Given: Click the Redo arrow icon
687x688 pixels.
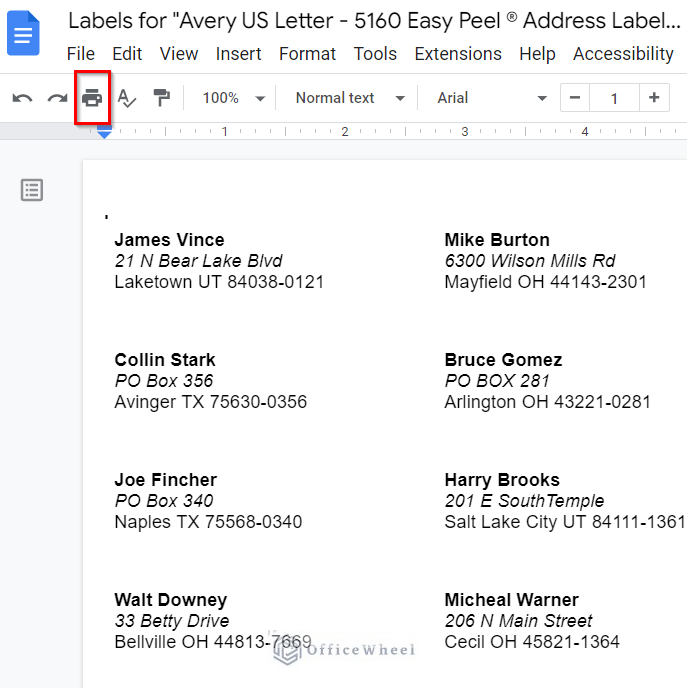Looking at the screenshot, I should click(57, 98).
